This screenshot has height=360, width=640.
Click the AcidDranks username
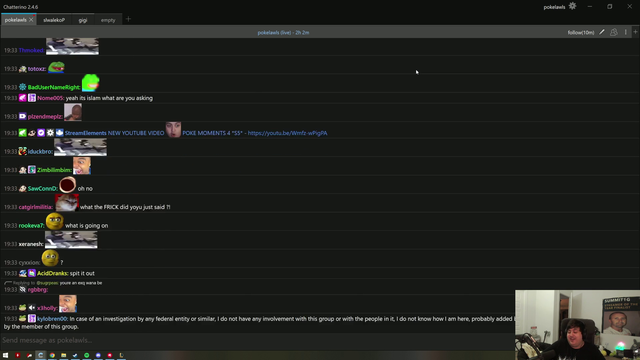(52, 273)
